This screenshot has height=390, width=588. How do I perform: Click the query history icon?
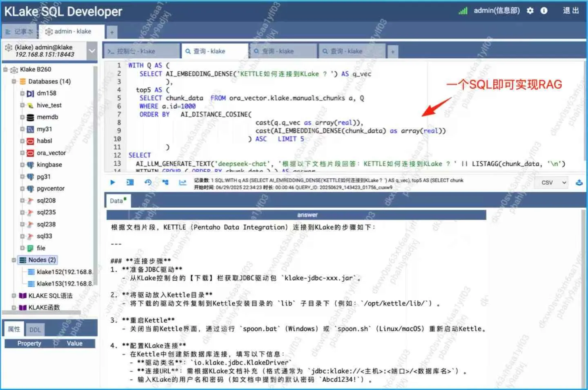click(148, 182)
